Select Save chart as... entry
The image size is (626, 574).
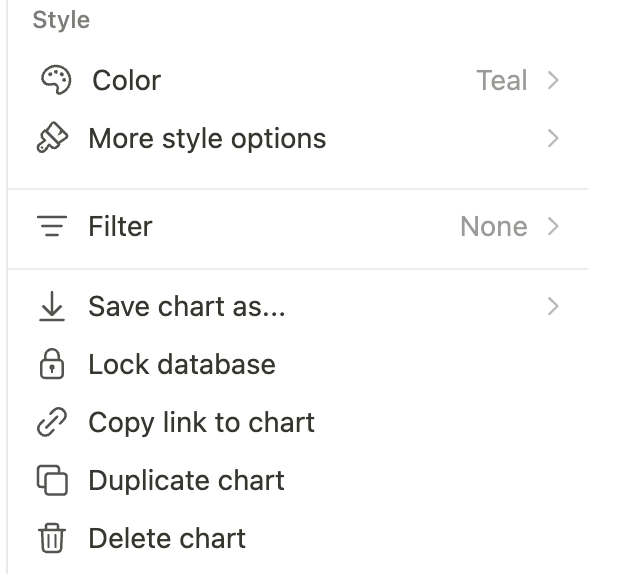tap(187, 307)
